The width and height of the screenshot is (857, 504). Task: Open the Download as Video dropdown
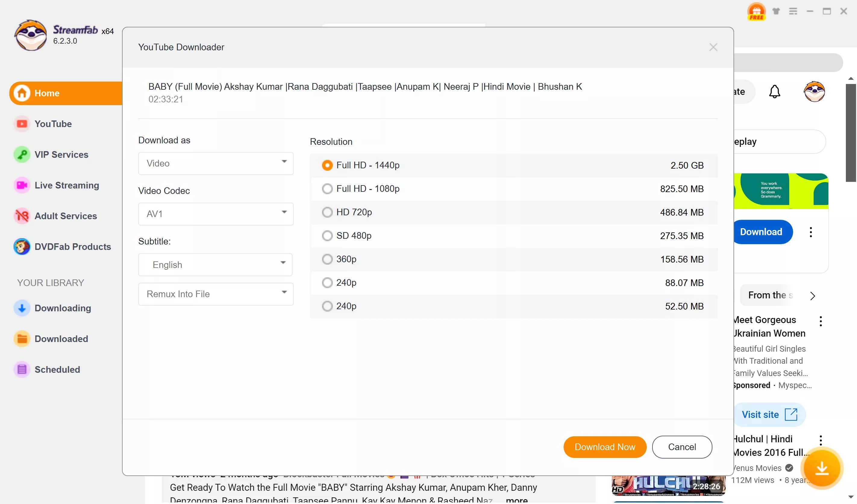(x=216, y=163)
